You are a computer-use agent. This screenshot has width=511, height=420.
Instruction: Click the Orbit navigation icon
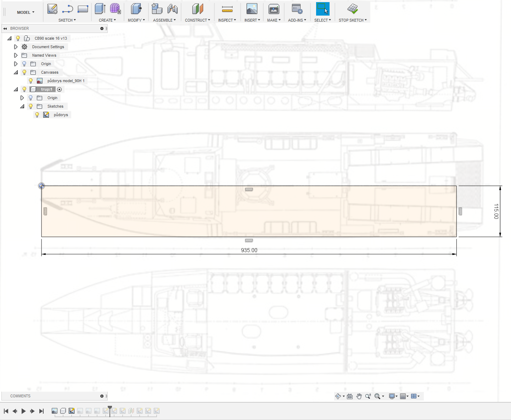pyautogui.click(x=338, y=396)
